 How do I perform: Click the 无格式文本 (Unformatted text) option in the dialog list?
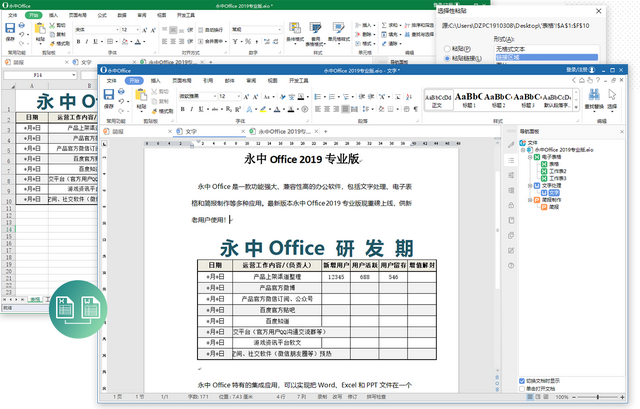pyautogui.click(x=547, y=49)
